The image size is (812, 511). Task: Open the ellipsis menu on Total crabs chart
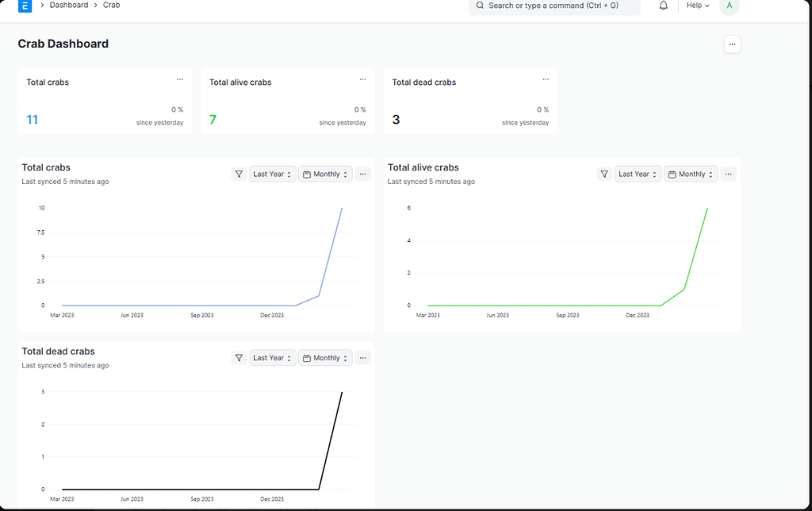pyautogui.click(x=363, y=174)
